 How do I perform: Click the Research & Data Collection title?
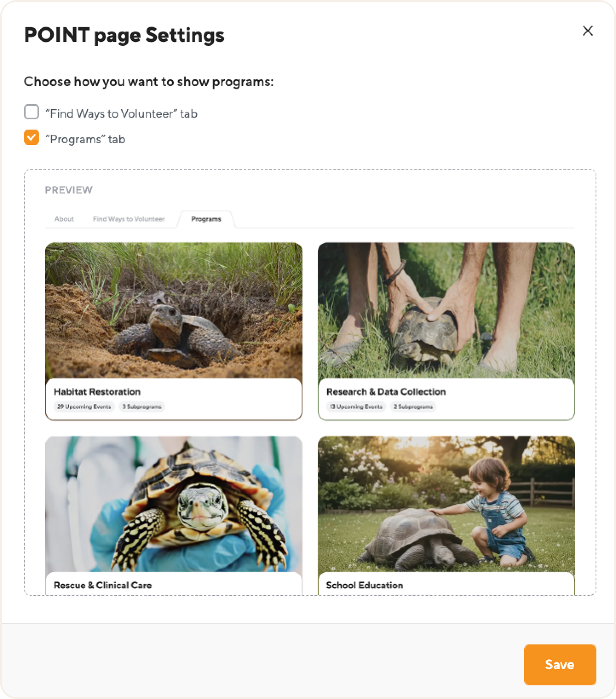tap(386, 392)
